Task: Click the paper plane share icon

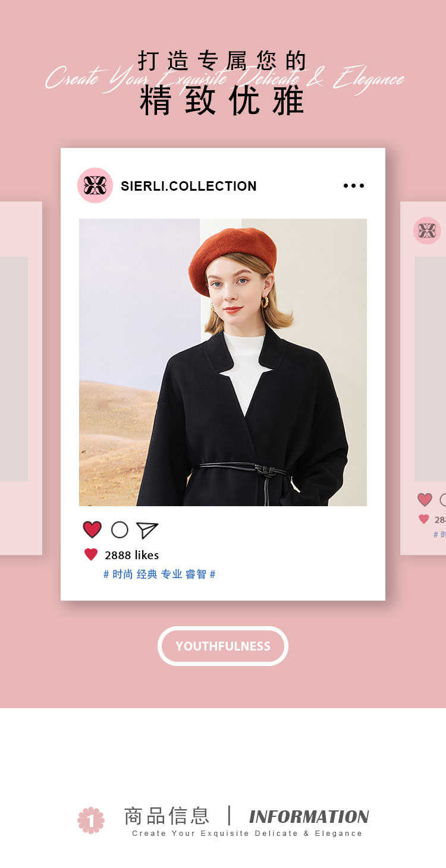Action: [x=147, y=530]
